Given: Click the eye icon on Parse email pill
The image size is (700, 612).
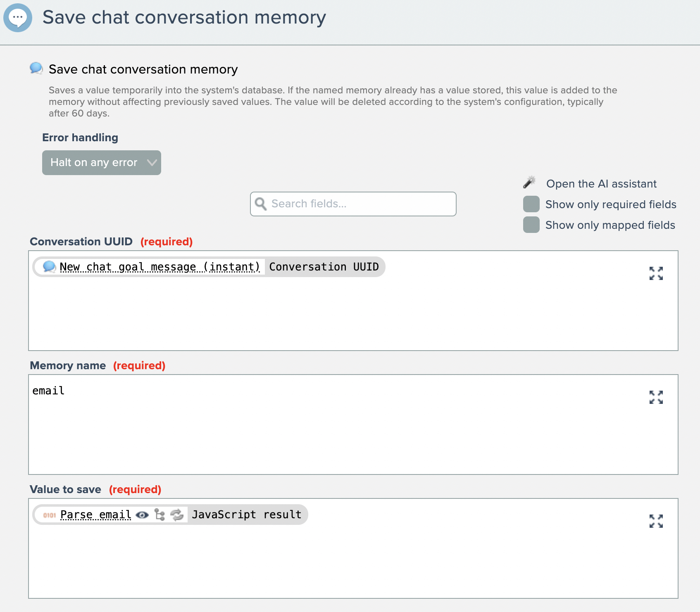Looking at the screenshot, I should coord(142,515).
